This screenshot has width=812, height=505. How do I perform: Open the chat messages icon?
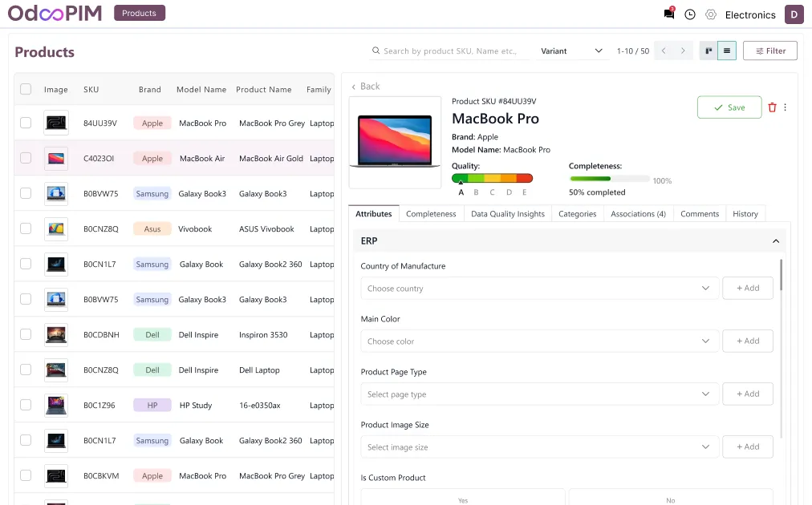click(668, 14)
